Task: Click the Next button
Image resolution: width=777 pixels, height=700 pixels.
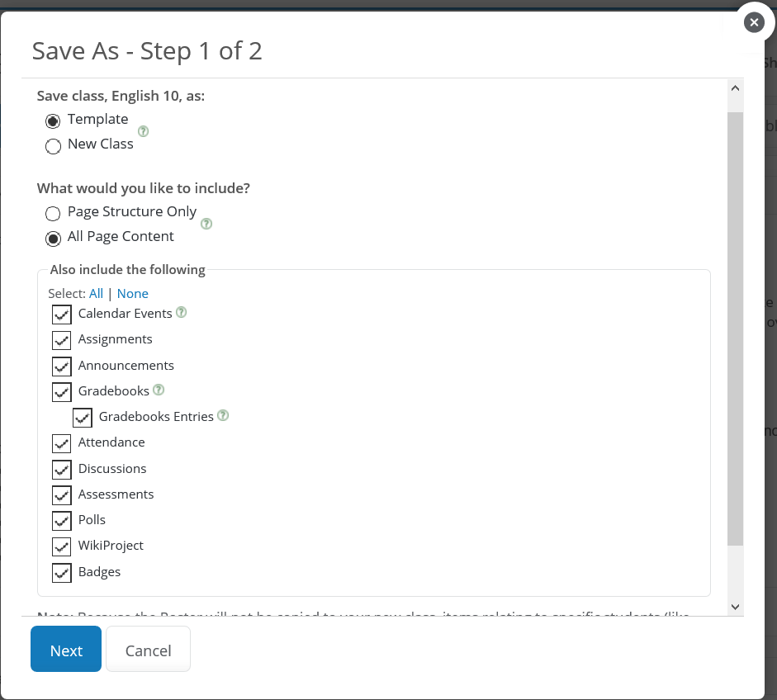Action: [66, 649]
